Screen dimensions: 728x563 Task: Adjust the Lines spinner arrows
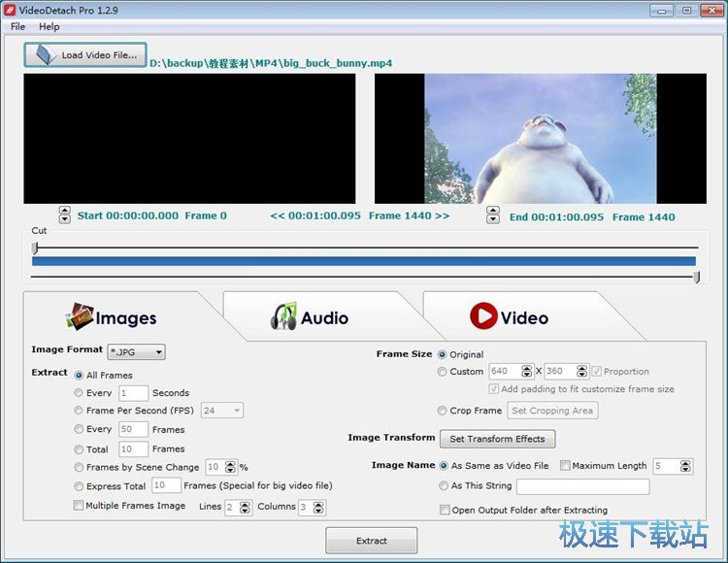click(x=246, y=508)
